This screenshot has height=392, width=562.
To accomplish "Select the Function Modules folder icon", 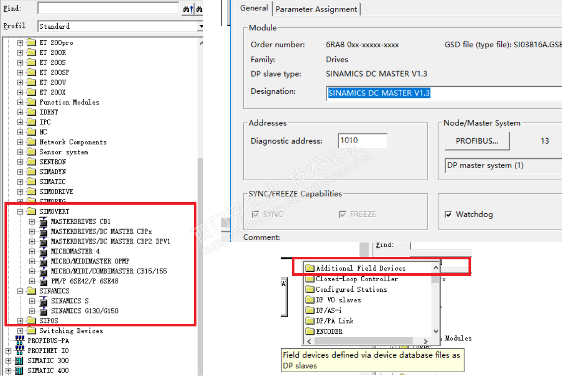I will click(x=31, y=102).
